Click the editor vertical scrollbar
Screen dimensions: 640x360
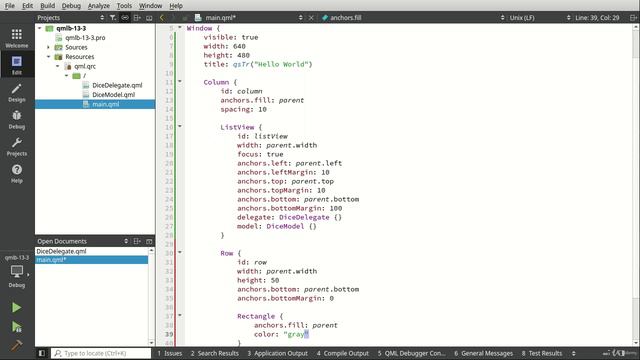click(636, 184)
